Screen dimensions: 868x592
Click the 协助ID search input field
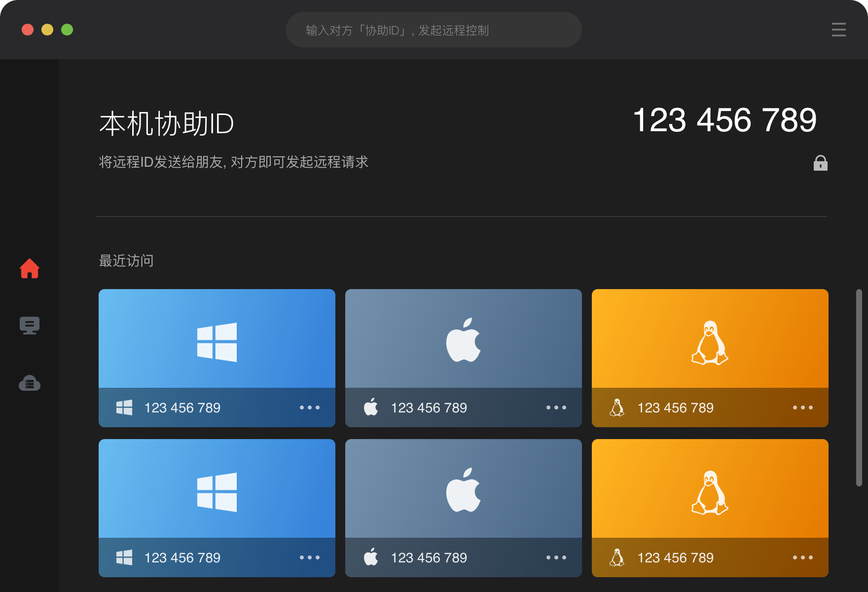(x=434, y=30)
